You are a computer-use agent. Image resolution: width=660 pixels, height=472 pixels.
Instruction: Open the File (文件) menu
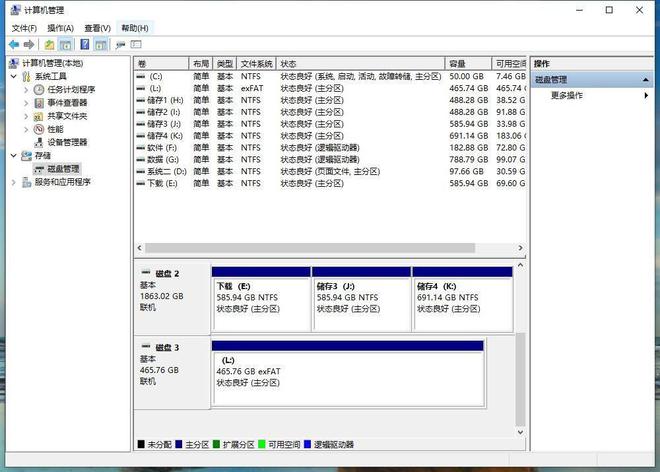pos(24,28)
